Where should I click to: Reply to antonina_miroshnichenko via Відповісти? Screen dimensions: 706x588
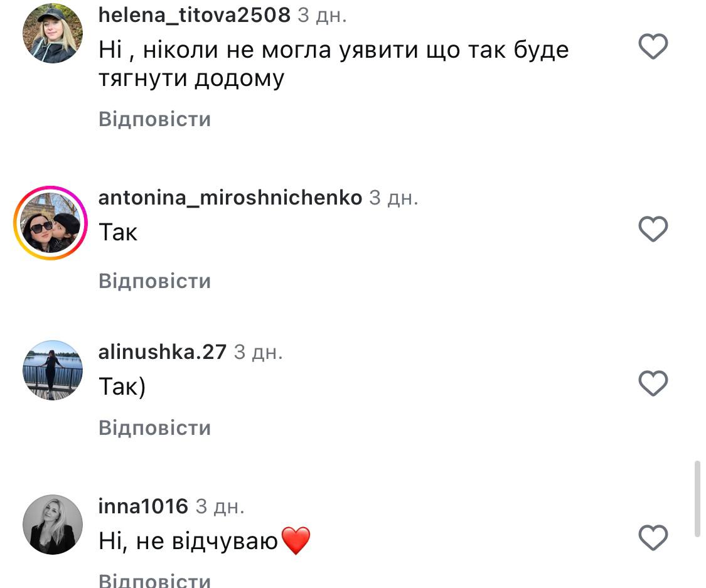coord(154,281)
